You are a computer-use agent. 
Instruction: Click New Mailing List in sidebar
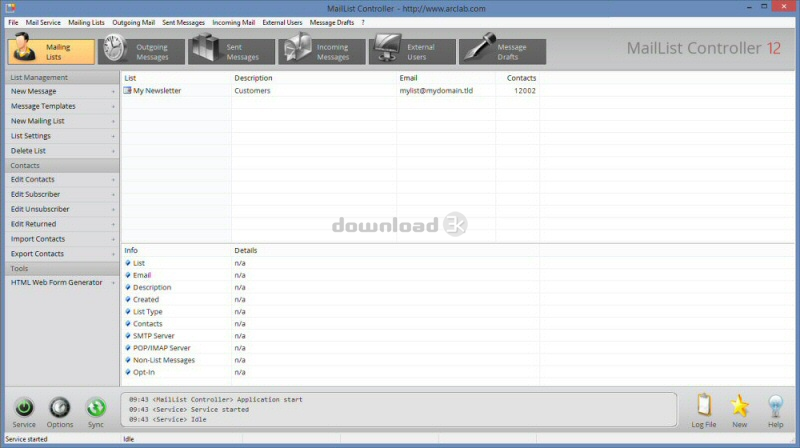tap(62, 121)
